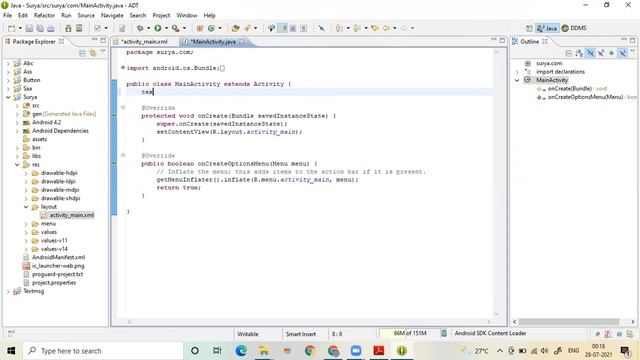The image size is (640, 360).
Task: Click the Open Type toolbar icon
Action: click(235, 28)
